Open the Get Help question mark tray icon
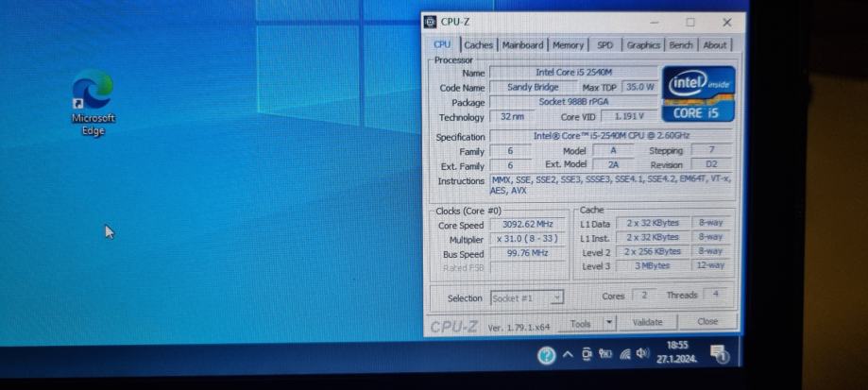Image resolution: width=868 pixels, height=390 pixels. pyautogui.click(x=546, y=356)
